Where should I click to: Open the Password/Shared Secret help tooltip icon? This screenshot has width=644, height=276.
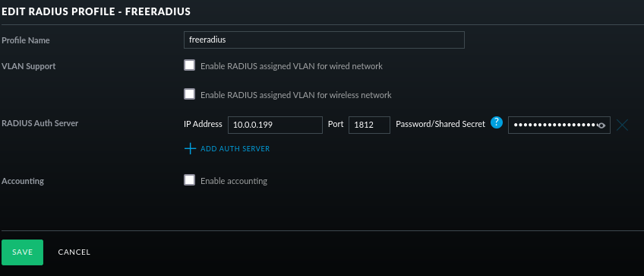click(x=497, y=122)
